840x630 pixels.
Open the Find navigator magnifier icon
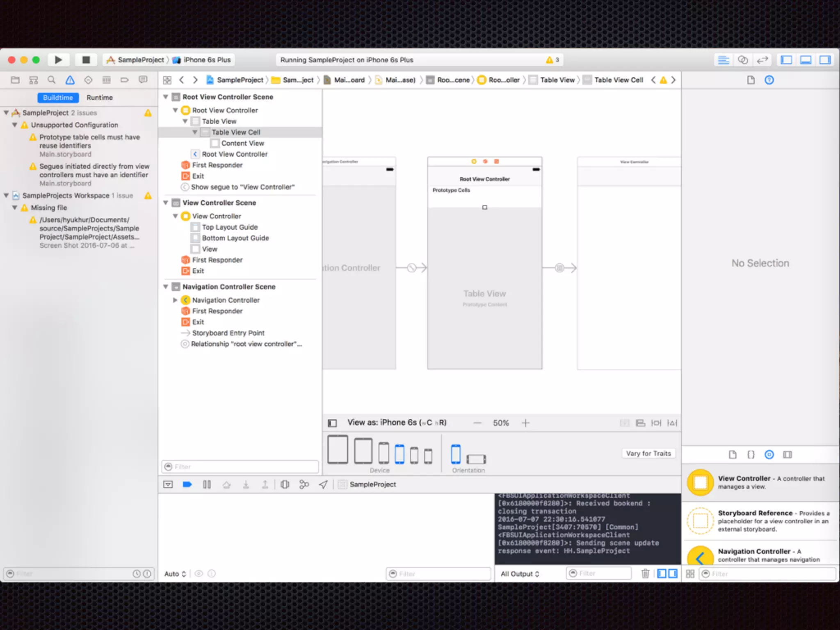point(51,80)
